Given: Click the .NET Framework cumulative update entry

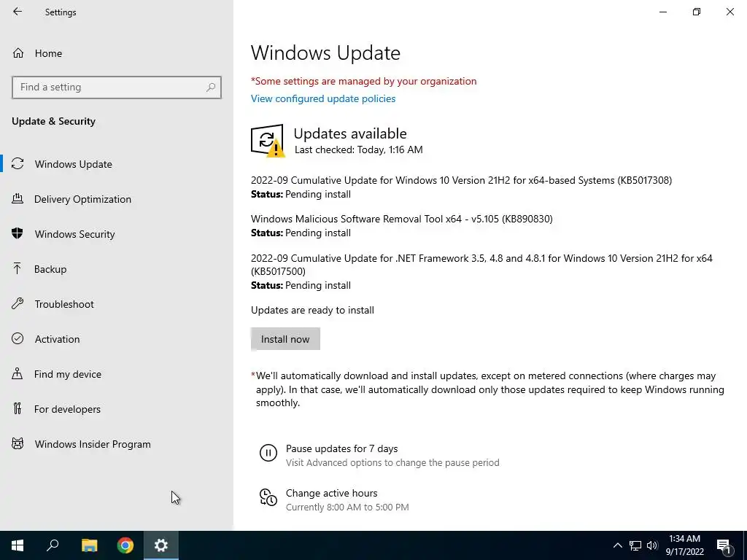Looking at the screenshot, I should pos(481,265).
